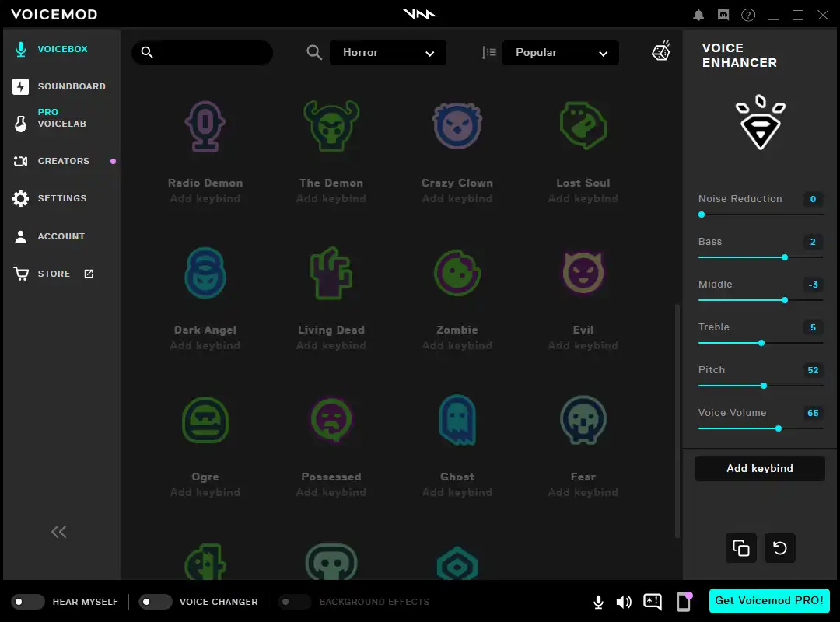Open the notifications bell
The height and width of the screenshot is (622, 840).
coord(698,15)
